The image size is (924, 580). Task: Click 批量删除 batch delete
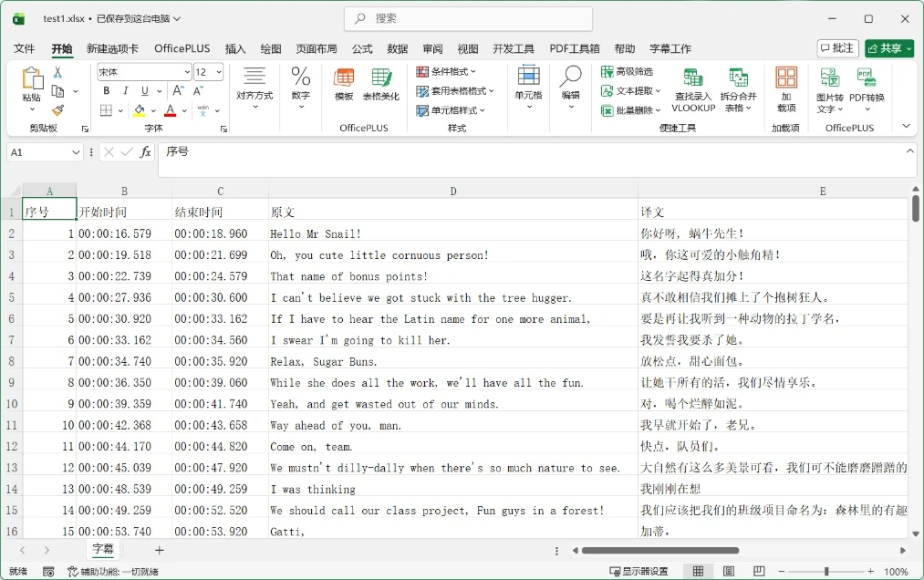point(631,110)
